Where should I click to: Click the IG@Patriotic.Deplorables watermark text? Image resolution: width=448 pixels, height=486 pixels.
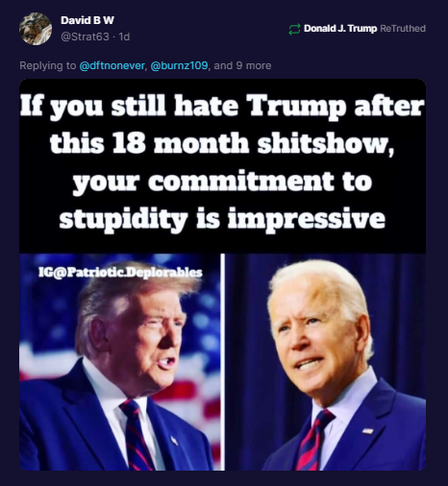(x=120, y=272)
